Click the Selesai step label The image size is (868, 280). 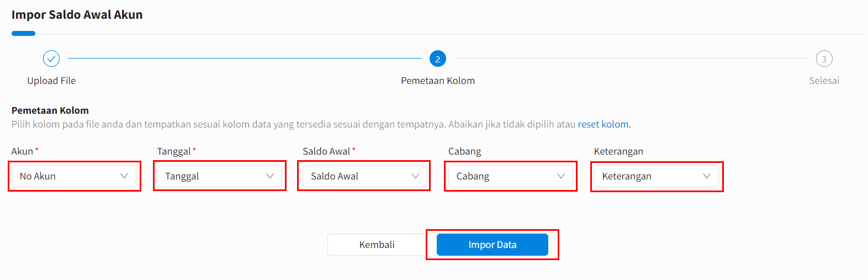point(824,81)
